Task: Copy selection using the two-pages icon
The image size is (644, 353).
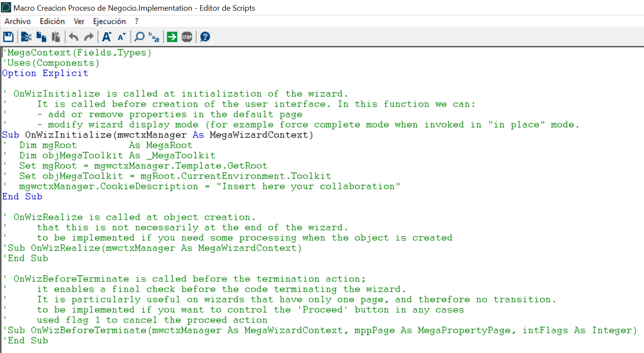Action: [42, 37]
